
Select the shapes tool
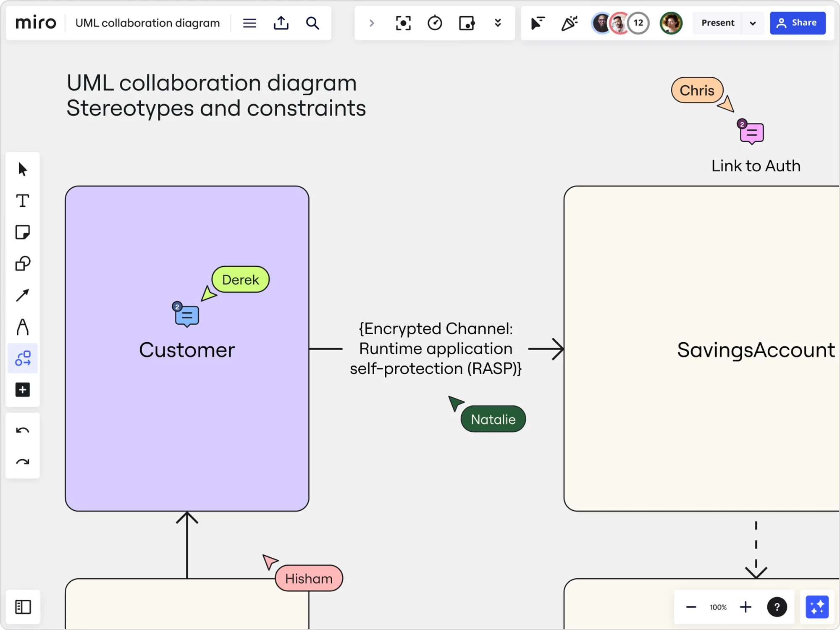(23, 264)
